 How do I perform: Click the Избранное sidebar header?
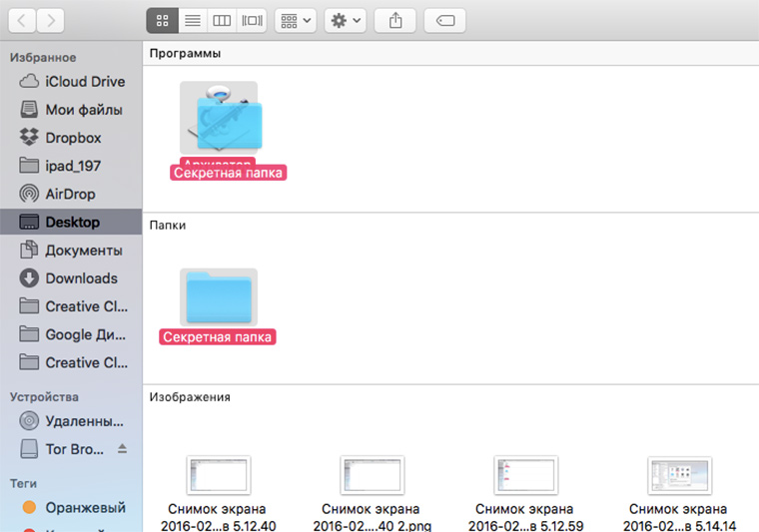point(43,58)
